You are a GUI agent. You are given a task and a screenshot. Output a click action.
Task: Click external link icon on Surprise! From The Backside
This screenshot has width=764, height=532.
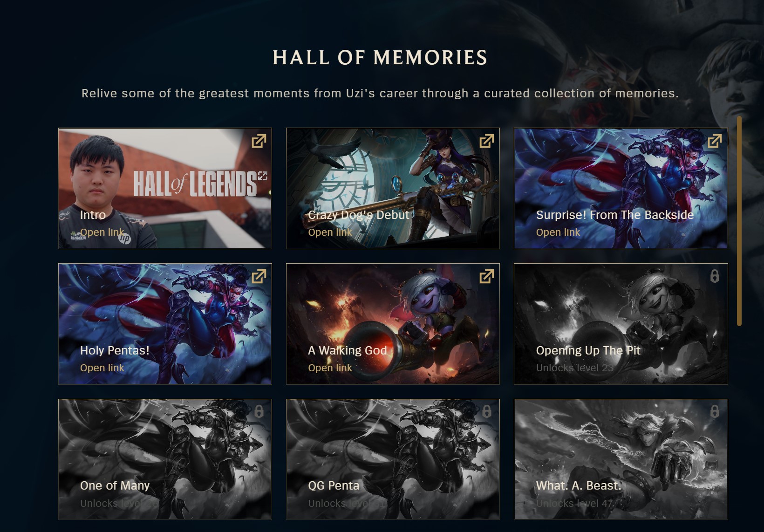click(x=715, y=141)
